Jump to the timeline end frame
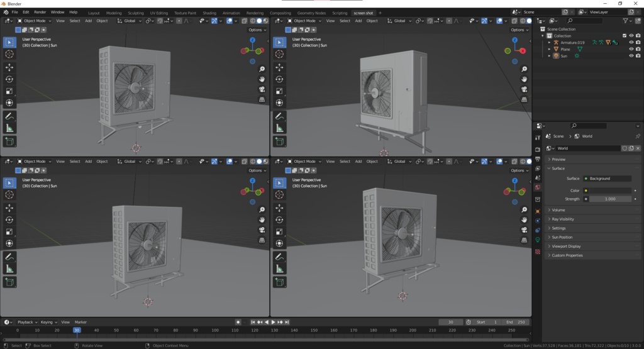 pos(287,323)
